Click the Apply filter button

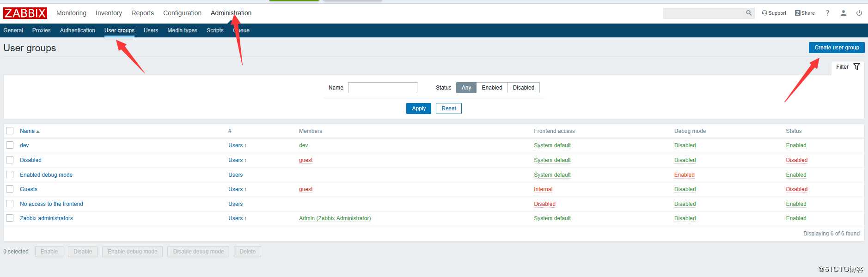[x=419, y=108]
